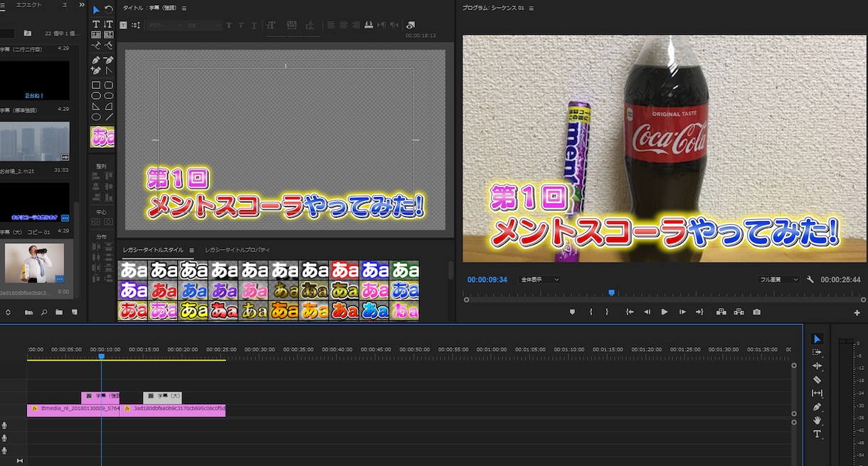Select the Wedge triangle tool
The width and height of the screenshot is (868, 466).
pos(96,106)
